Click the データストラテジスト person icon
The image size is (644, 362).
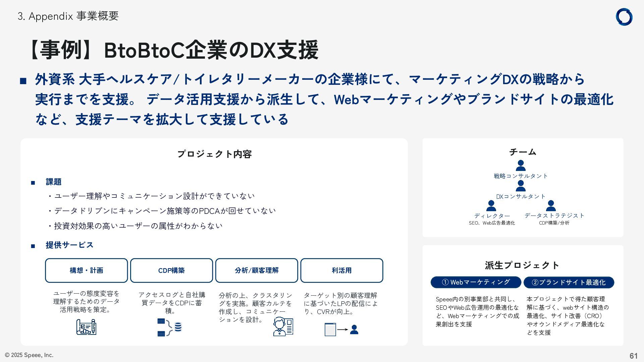(x=550, y=205)
